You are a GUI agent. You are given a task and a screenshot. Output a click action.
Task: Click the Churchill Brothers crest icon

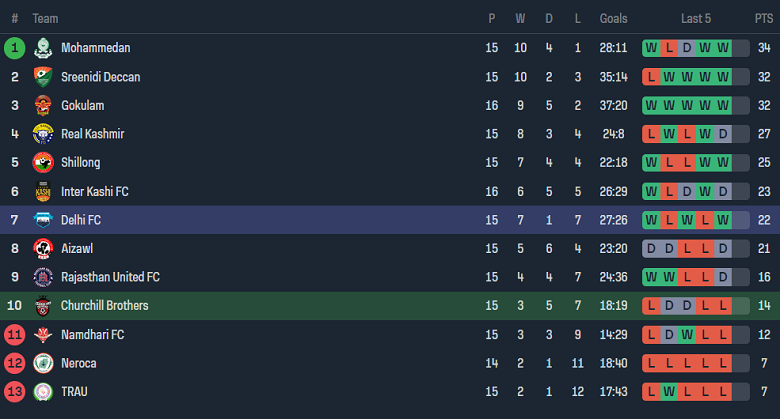(43, 305)
